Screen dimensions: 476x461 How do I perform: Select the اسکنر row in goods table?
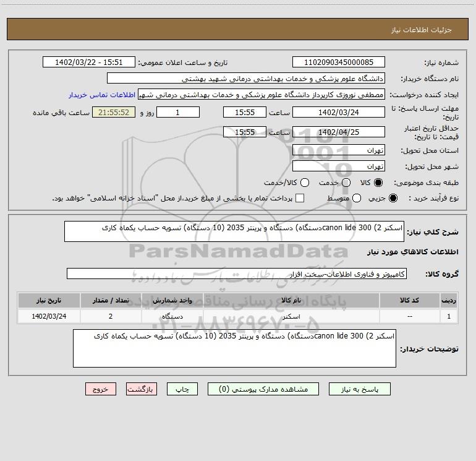pyautogui.click(x=238, y=316)
